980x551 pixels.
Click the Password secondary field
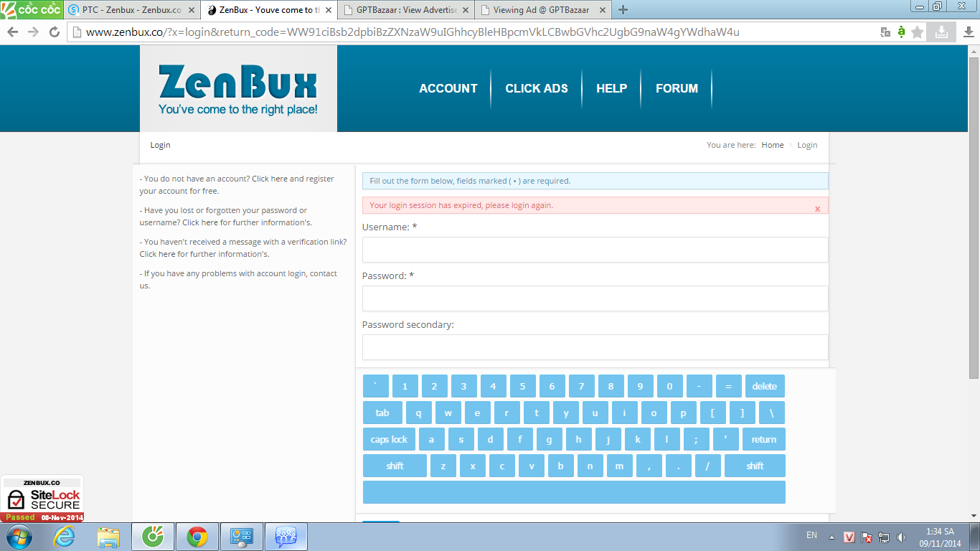click(x=595, y=347)
